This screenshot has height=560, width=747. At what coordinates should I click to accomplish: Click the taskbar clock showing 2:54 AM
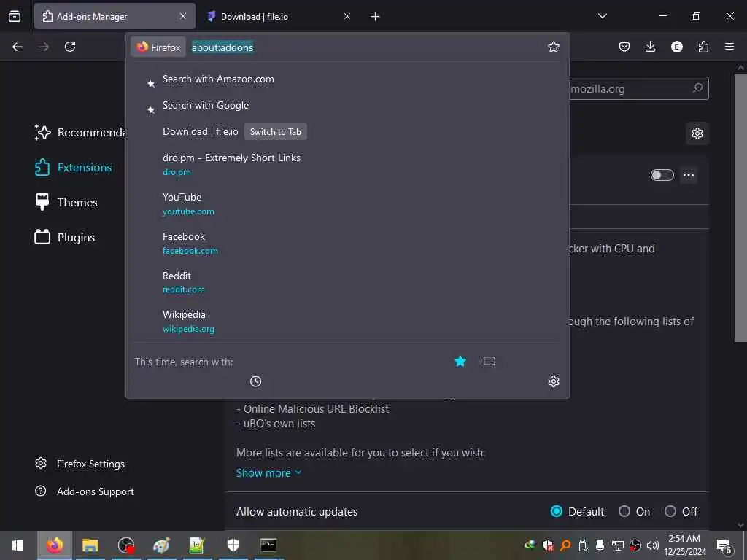tap(684, 545)
